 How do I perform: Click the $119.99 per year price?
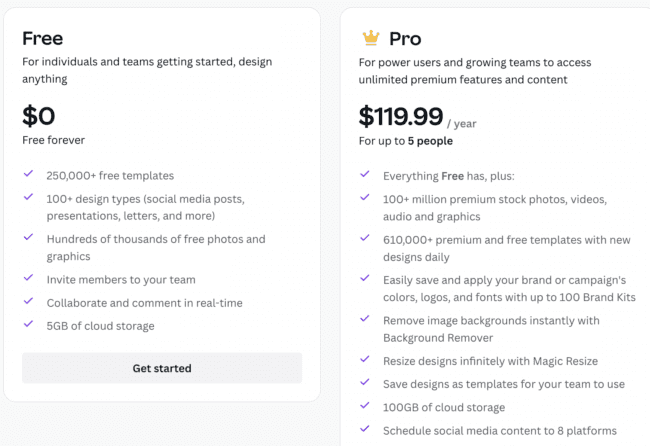[417, 117]
